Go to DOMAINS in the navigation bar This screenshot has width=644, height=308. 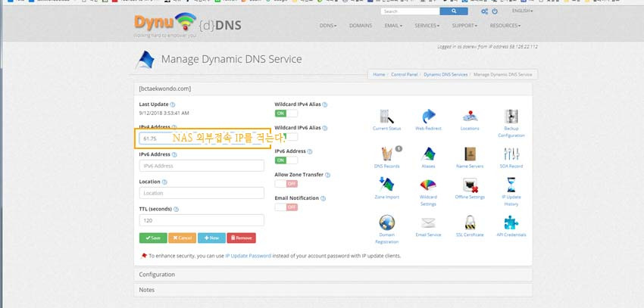click(x=361, y=25)
